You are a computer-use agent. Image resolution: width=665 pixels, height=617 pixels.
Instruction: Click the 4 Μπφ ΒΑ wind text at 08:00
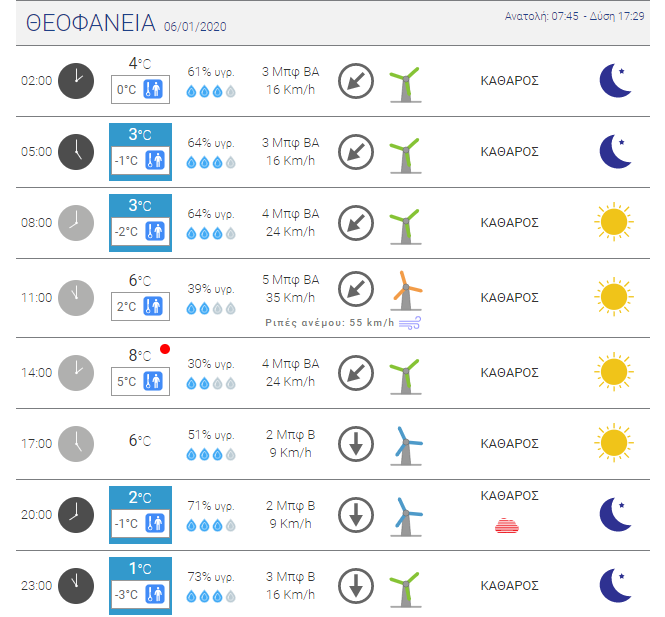291,213
